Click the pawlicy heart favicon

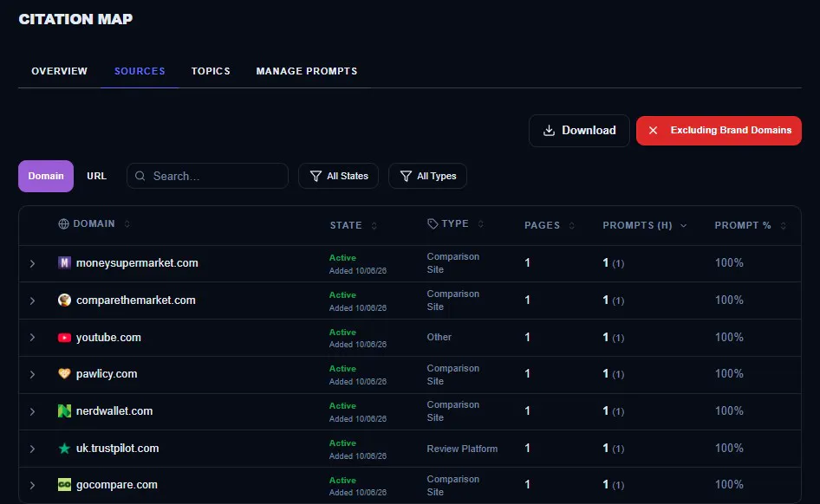click(64, 373)
